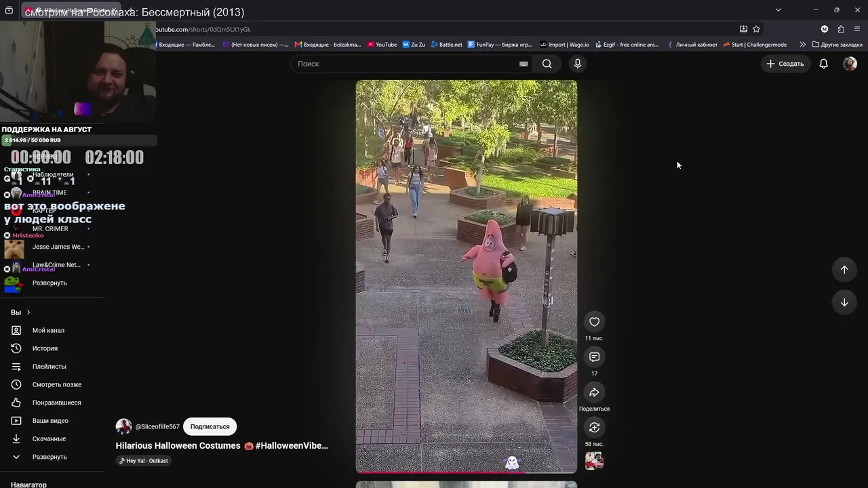Open the sound thumbnail beside the short
Screen dimensions: 868x488
(594, 461)
